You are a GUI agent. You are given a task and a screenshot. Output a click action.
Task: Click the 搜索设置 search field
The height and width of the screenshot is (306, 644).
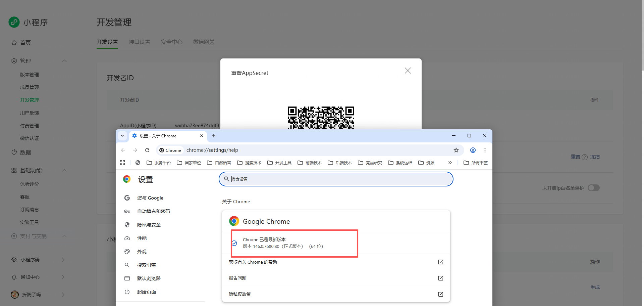pyautogui.click(x=336, y=179)
